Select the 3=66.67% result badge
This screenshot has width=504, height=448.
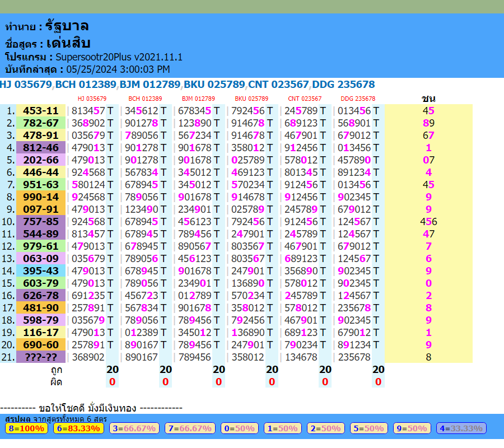[x=134, y=428]
